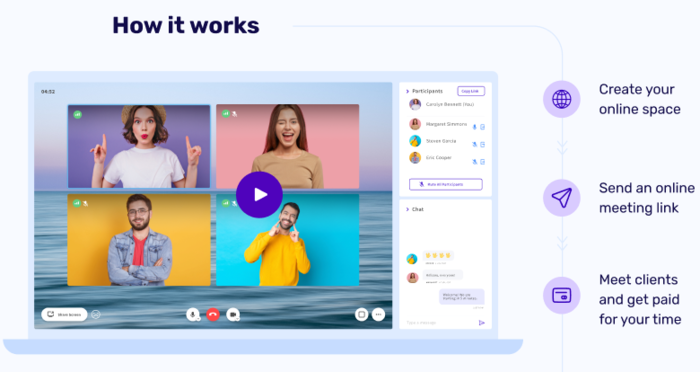Toggle the camera button in call bar
Image resolution: width=700 pixels, height=372 pixels.
[233, 315]
